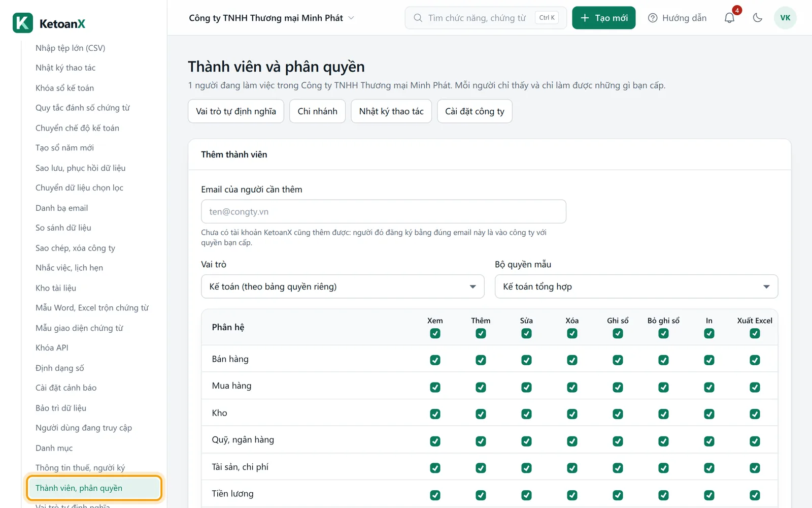Click the KetoanX logo icon
This screenshot has height=508, width=812.
(23, 23)
